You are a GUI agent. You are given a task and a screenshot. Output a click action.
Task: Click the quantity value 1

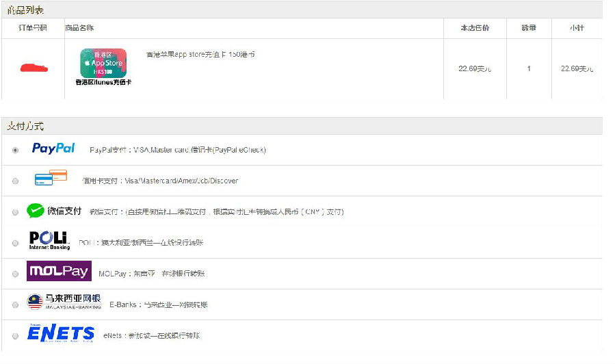pyautogui.click(x=529, y=68)
